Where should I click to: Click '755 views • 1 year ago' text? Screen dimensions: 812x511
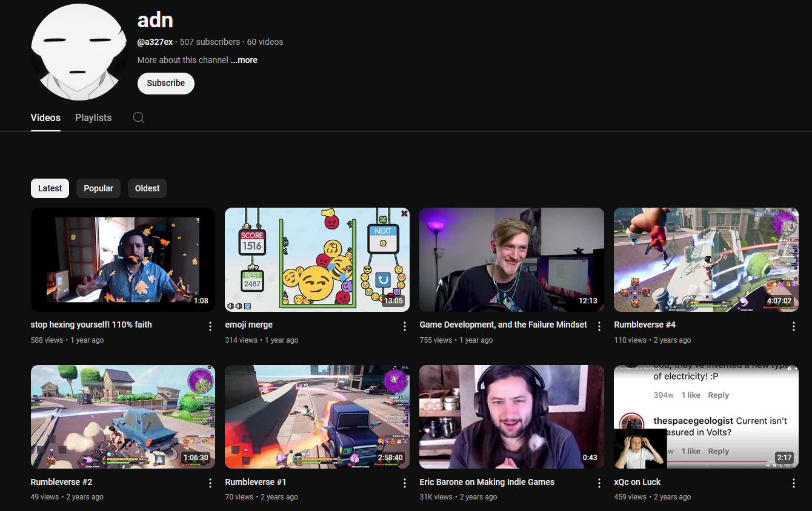(456, 340)
